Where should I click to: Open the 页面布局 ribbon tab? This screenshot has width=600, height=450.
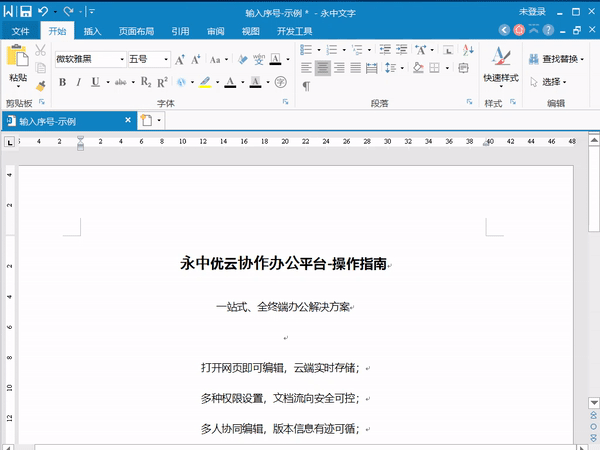click(x=136, y=31)
